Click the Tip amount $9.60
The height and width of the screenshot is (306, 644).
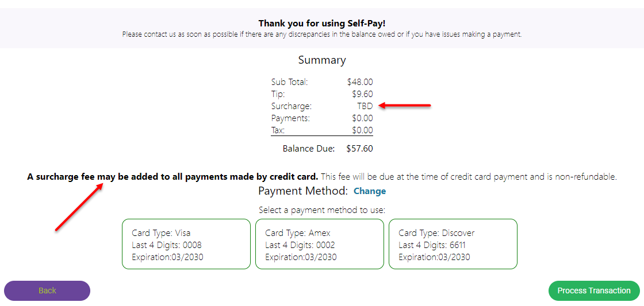[x=362, y=94]
